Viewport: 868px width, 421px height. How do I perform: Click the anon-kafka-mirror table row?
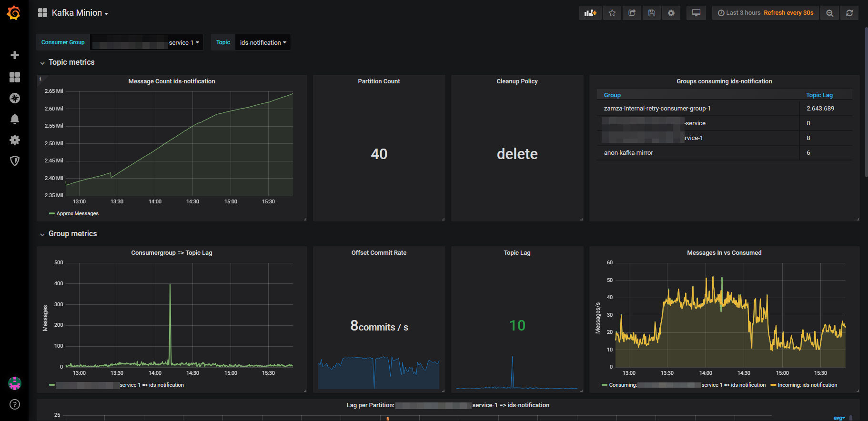pos(724,153)
